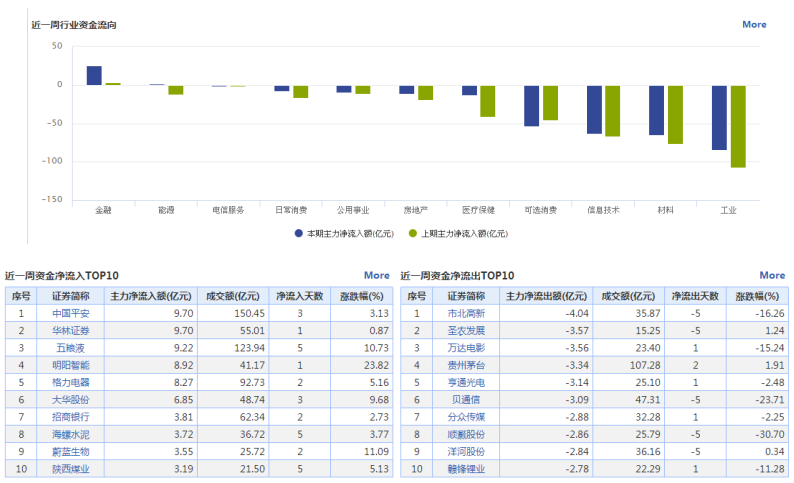794x483 pixels.
Task: Open stock link 招商银行
Action: click(70, 417)
